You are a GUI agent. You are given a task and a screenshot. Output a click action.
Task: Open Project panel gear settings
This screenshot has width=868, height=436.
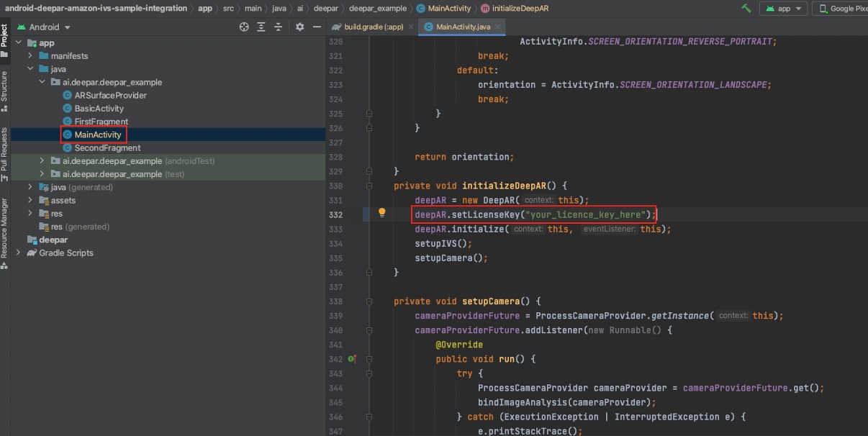(300, 27)
